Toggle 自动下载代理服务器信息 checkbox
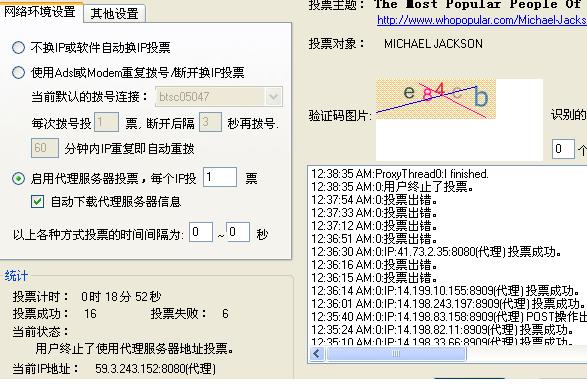This screenshot has width=587, height=384. click(x=37, y=202)
